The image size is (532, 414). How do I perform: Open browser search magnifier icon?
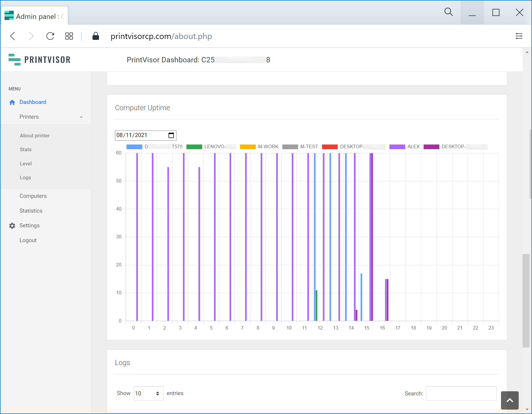(x=448, y=12)
